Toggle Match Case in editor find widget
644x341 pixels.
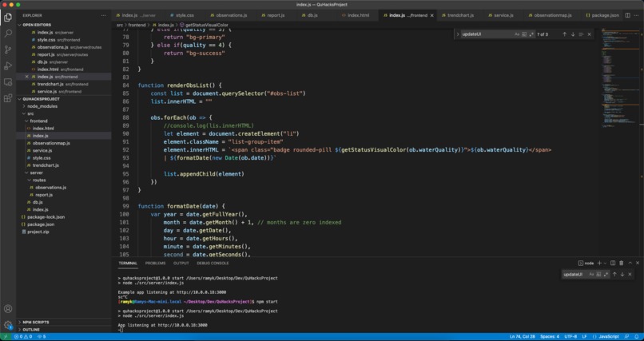click(517, 34)
